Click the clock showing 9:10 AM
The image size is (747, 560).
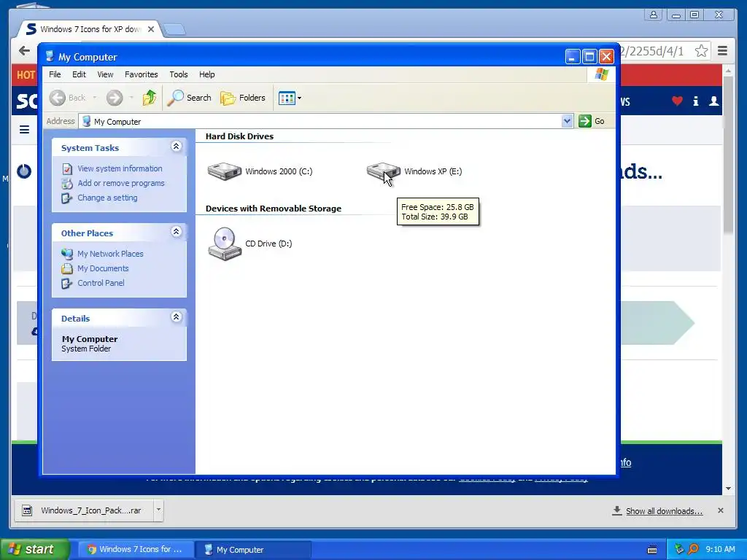coord(720,549)
